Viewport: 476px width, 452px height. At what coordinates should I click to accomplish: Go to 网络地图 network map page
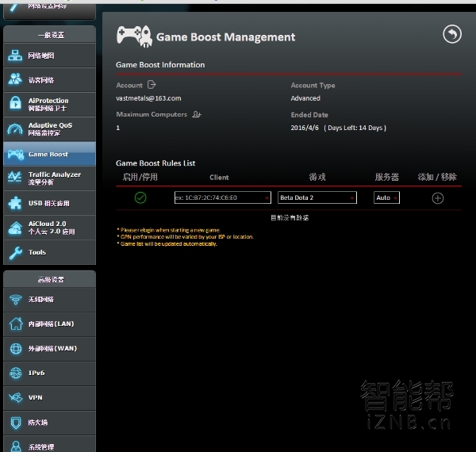tap(41, 56)
